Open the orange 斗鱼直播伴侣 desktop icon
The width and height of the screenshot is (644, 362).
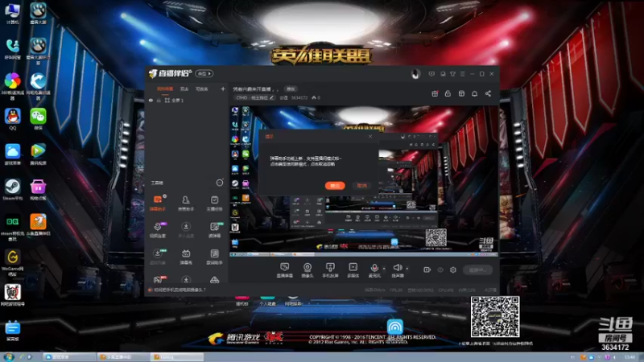pyautogui.click(x=38, y=225)
